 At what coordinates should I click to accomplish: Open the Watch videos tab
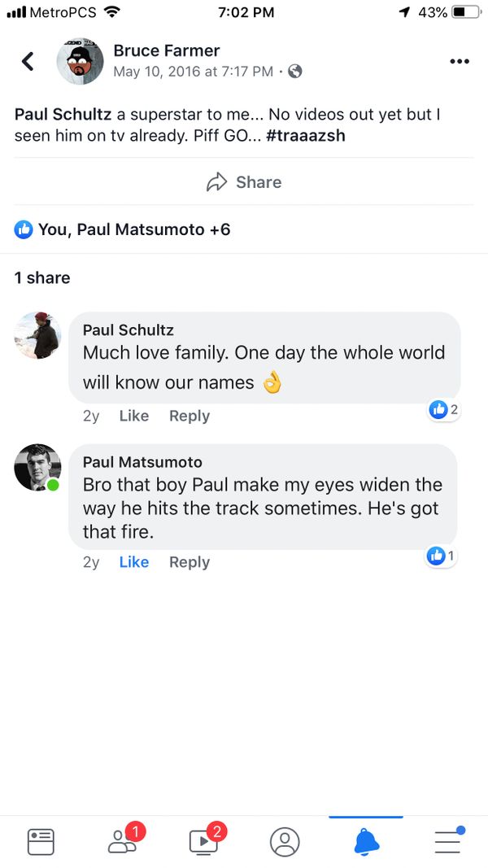203,841
